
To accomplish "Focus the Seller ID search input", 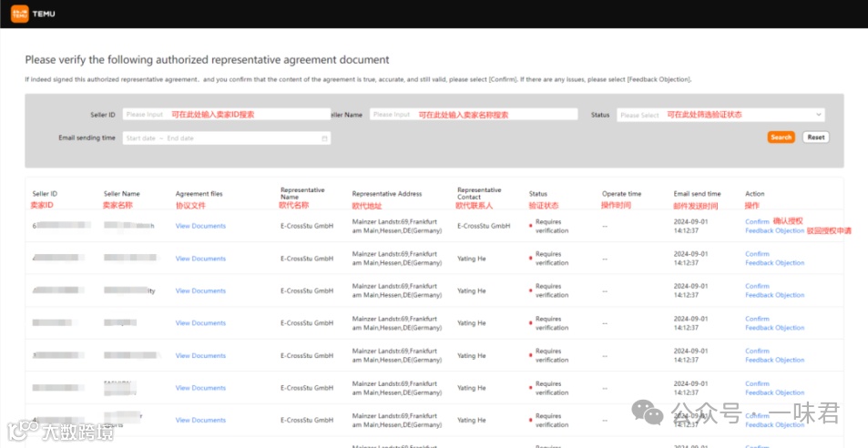I will (227, 115).
